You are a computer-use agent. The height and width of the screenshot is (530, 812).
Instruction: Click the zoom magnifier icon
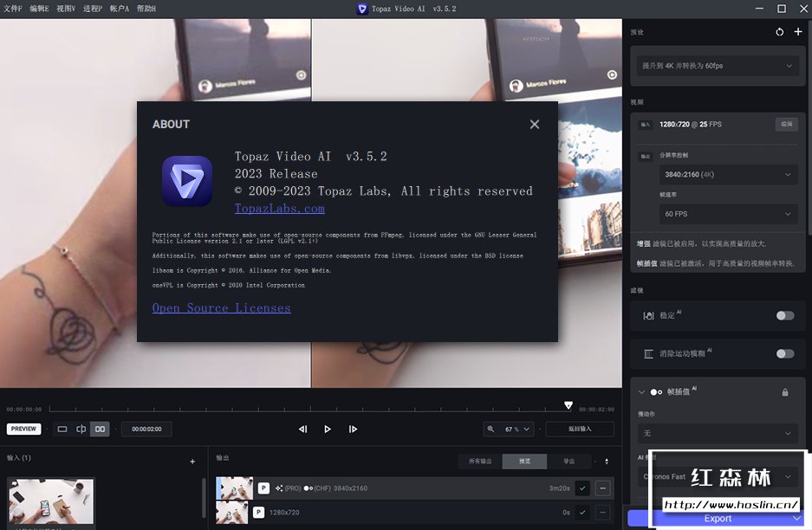pos(491,429)
